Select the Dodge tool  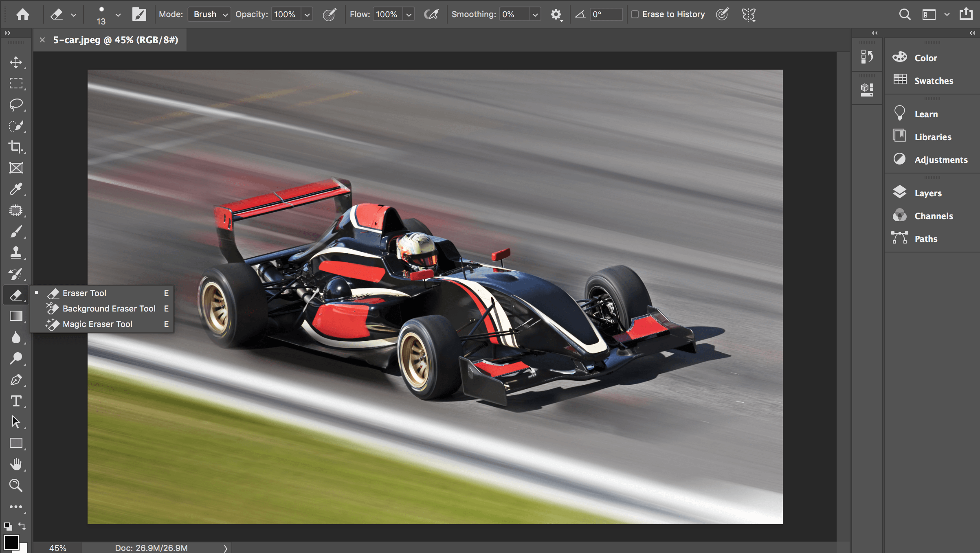(16, 358)
